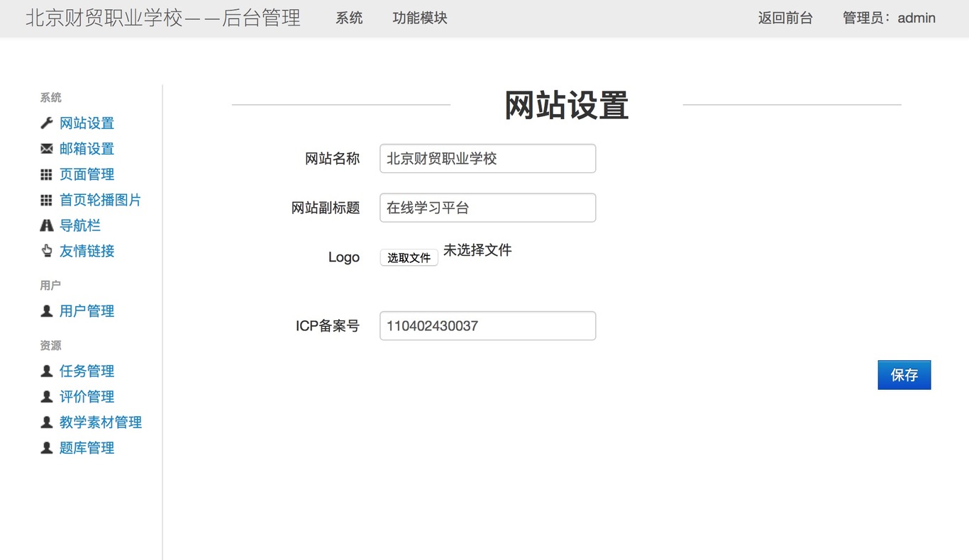This screenshot has height=560, width=969.
Task: Focus the ICP备案号 input field
Action: pos(488,326)
